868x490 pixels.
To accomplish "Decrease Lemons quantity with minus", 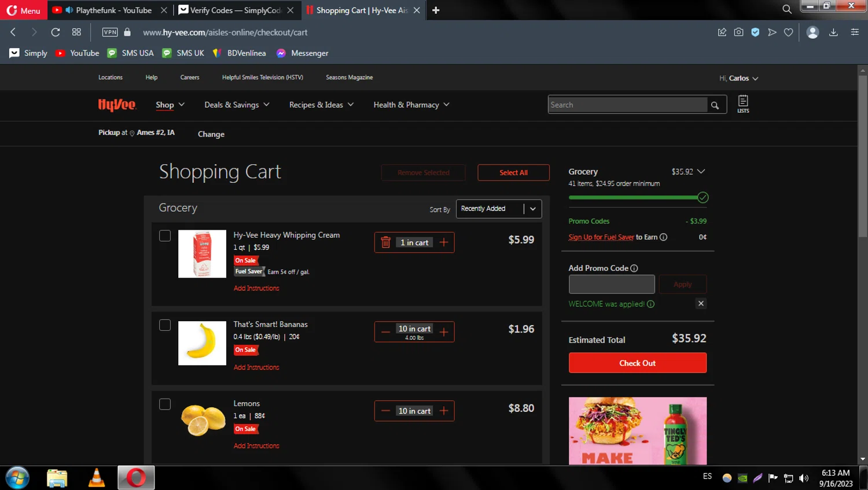I will [x=385, y=411].
